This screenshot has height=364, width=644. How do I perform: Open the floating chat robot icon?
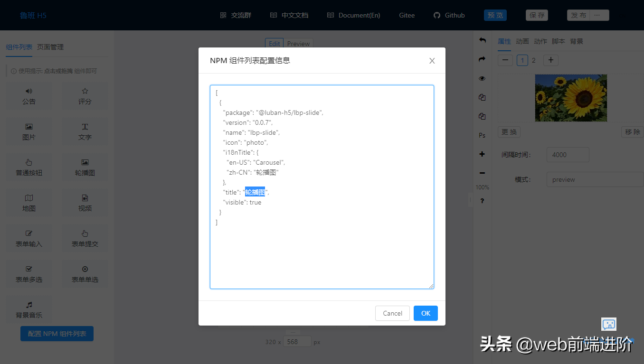pos(609,325)
